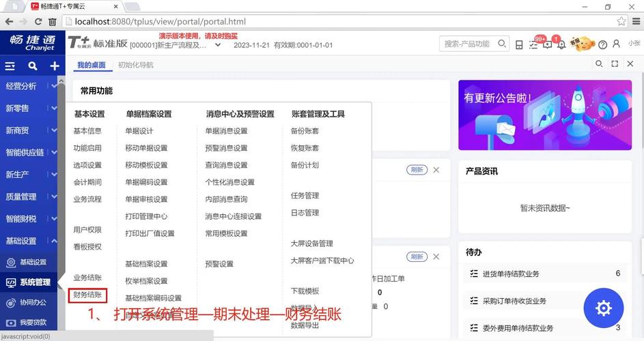Close the first widget with X next to 刷新
This screenshot has width=644, height=341.
pos(436,170)
